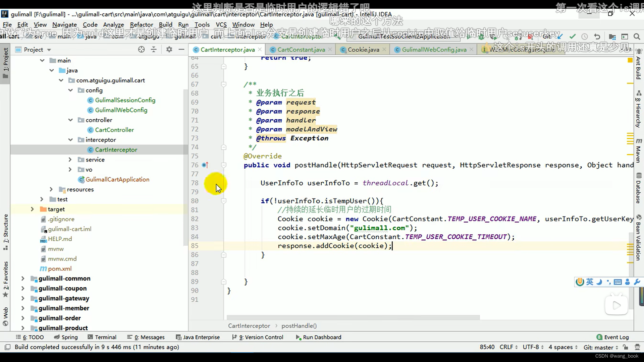Image resolution: width=644 pixels, height=362 pixels.
Task: Toggle IME language 英 indicator
Action: pyautogui.click(x=590, y=282)
